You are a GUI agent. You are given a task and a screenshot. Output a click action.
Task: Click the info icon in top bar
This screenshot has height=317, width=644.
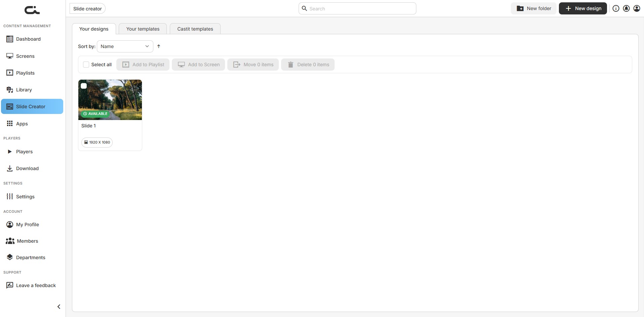[616, 8]
